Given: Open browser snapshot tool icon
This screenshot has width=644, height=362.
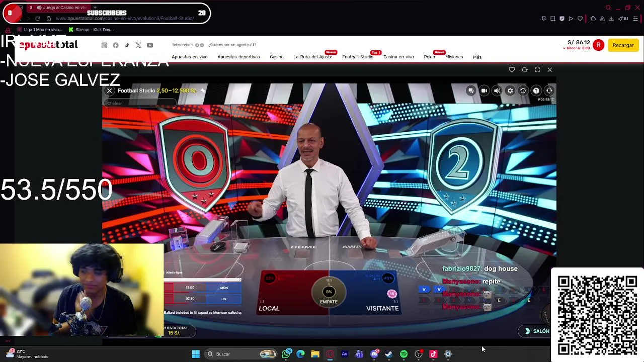Looking at the screenshot, I should point(553,19).
